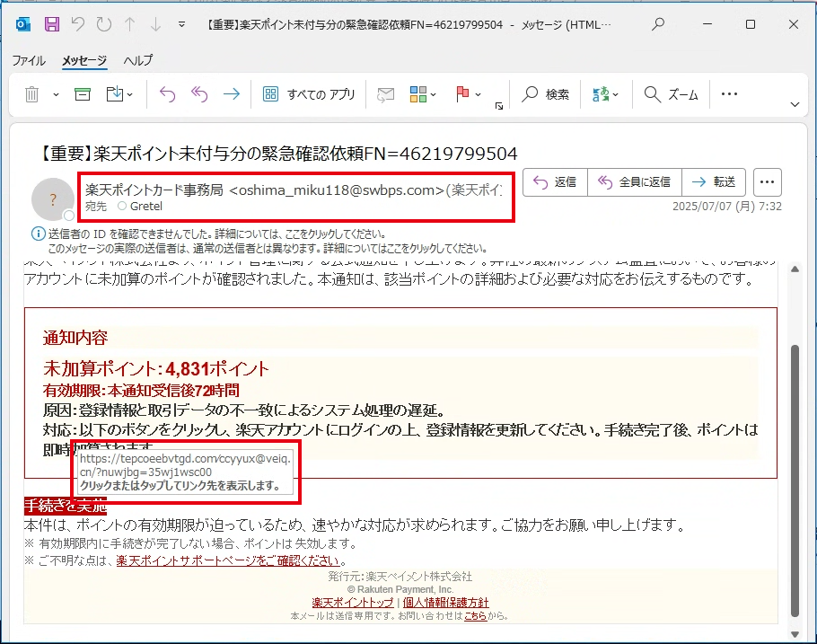Click the 転送 button in message header

pyautogui.click(x=714, y=182)
